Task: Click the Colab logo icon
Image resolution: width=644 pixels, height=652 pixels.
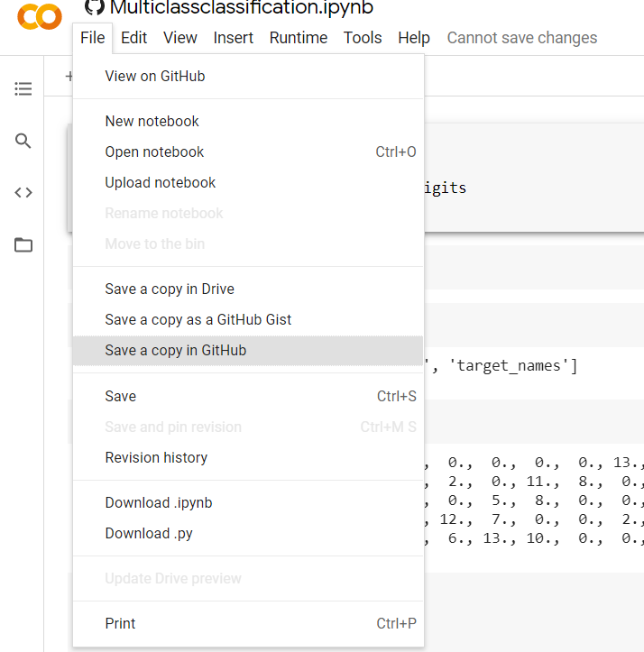Action: (x=39, y=16)
